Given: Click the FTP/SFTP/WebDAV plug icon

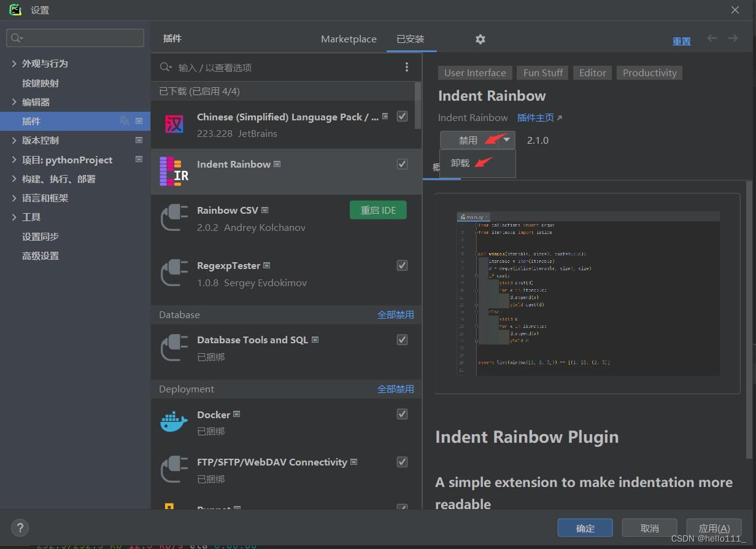Looking at the screenshot, I should (174, 470).
